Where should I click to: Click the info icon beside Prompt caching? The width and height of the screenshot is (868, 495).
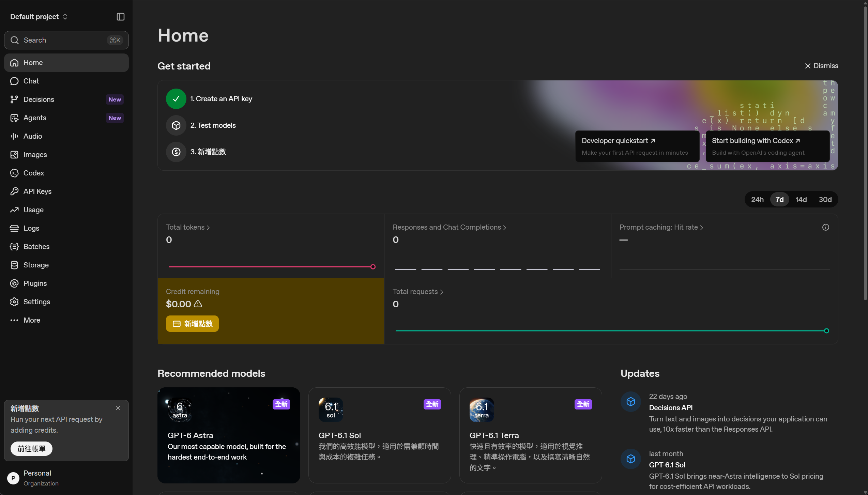click(825, 227)
